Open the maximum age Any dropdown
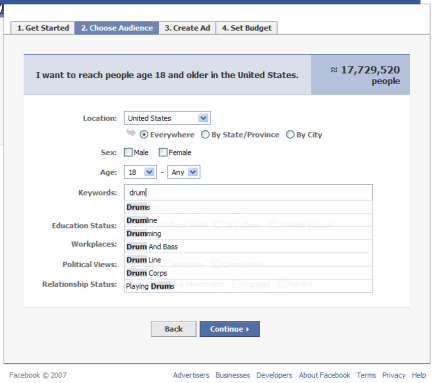The image size is (432, 383). click(184, 172)
